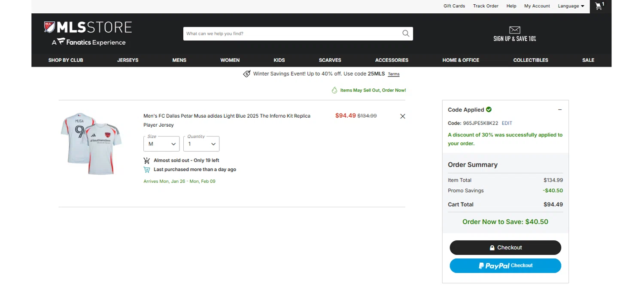Screen dimensions: 644x288
Task: Click the 30% discount success message
Action: tap(505, 139)
